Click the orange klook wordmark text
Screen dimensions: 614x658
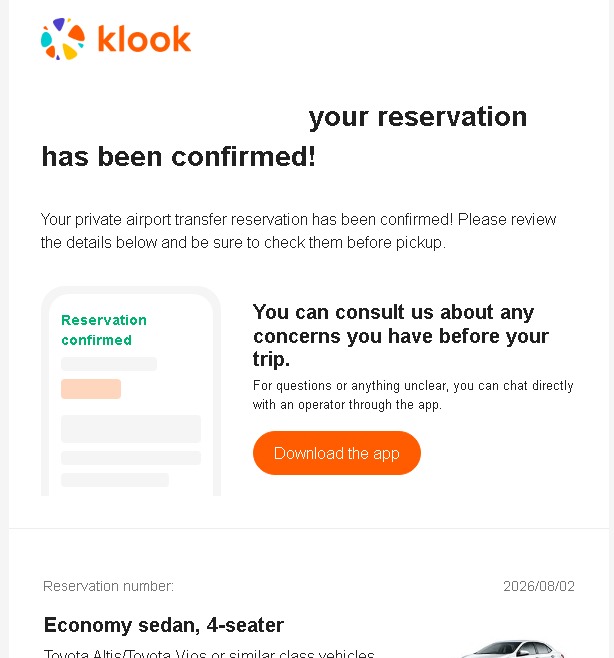click(x=144, y=39)
